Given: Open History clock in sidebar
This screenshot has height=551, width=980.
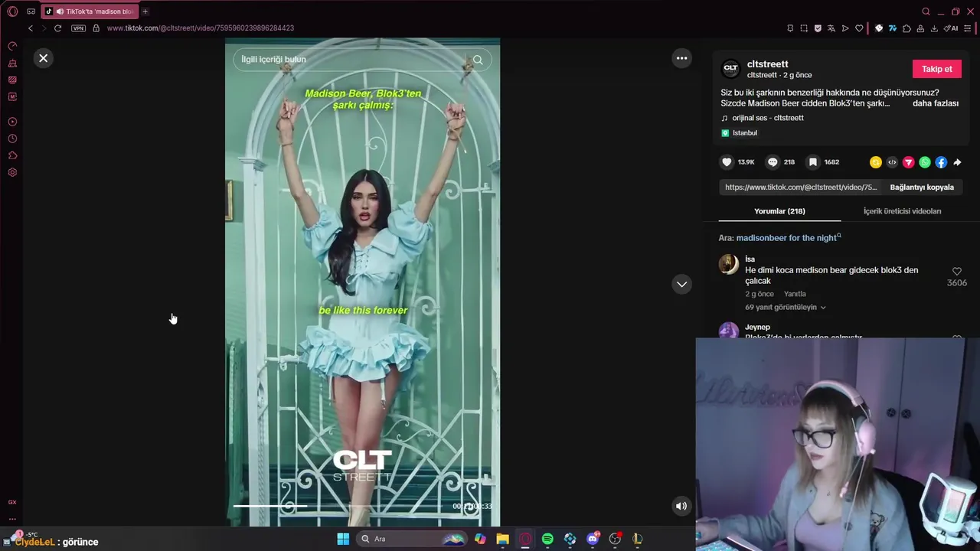Looking at the screenshot, I should (12, 139).
